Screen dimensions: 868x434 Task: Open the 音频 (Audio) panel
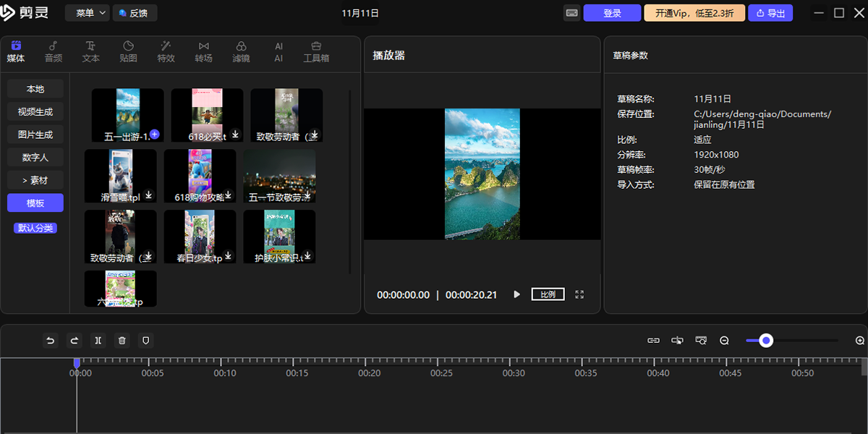point(53,51)
